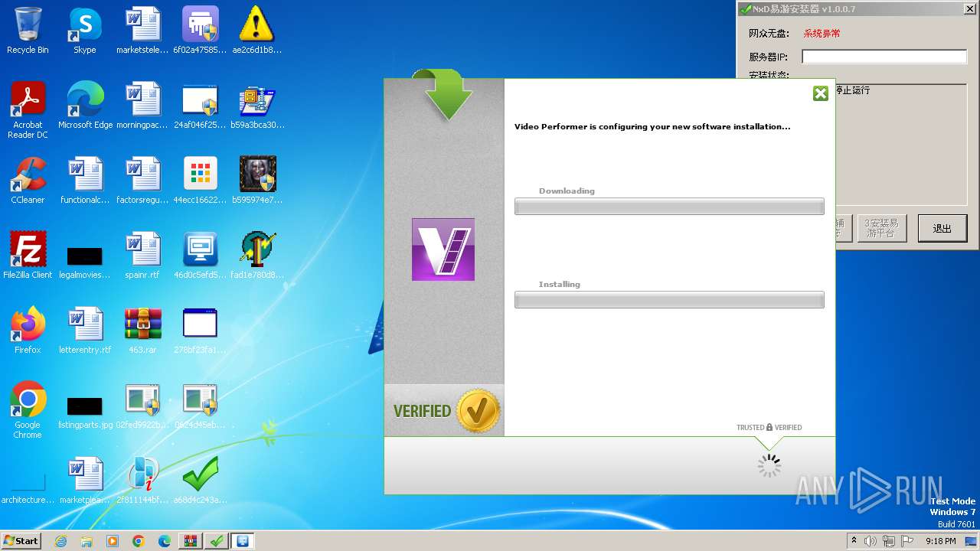Open Acrobat Reader DC desktop shortcut
Screen dimensions: 980x551
coord(28,110)
